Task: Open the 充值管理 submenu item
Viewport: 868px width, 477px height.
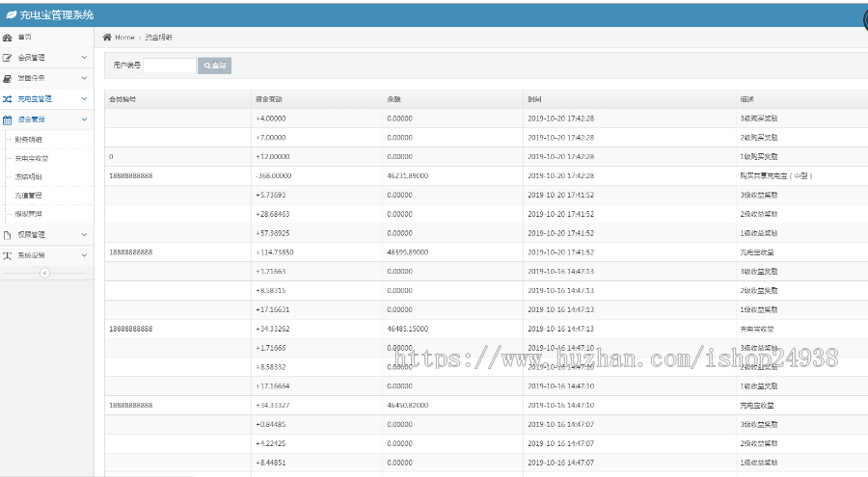Action: (x=28, y=196)
